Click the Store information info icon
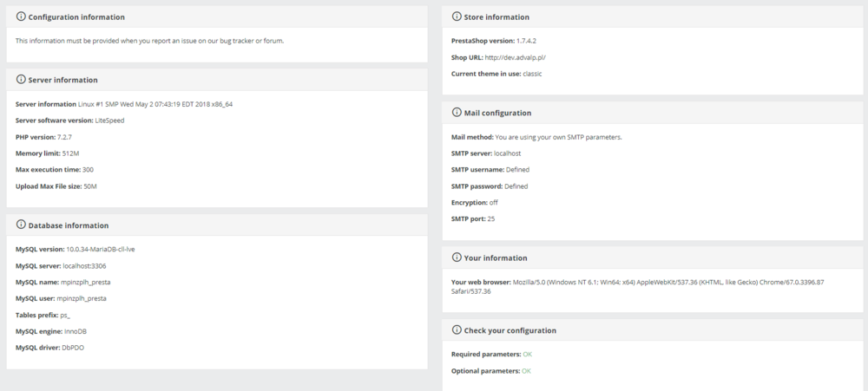The height and width of the screenshot is (391, 868). (457, 16)
